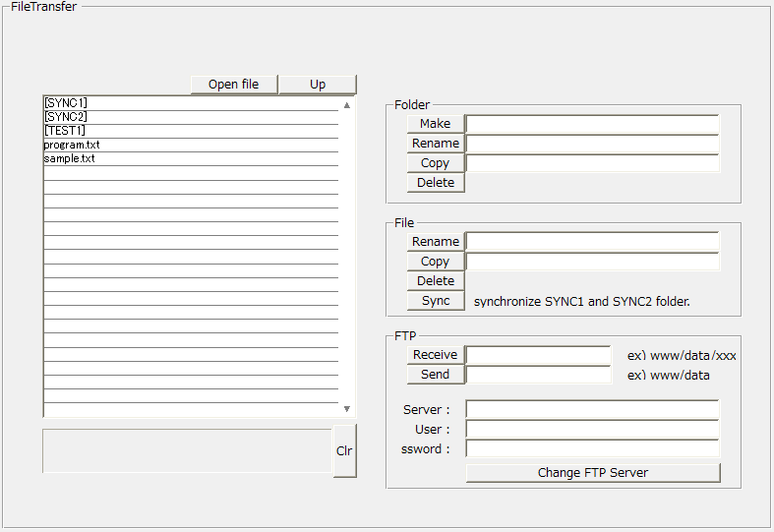Click the Folder Delete button
Viewport: 774px width, 532px height.
tap(436, 183)
